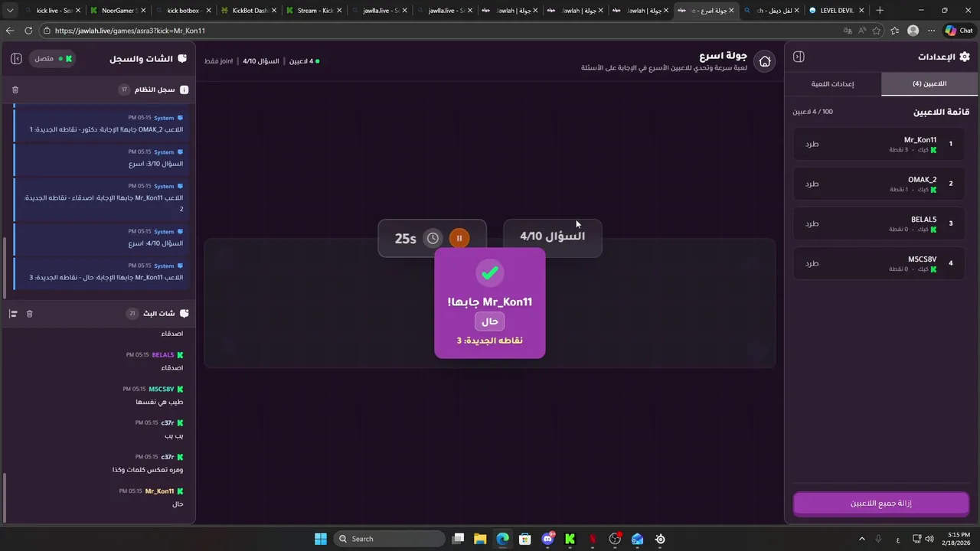Image resolution: width=980 pixels, height=551 pixels.
Task: Kick player M5CS8V with طرد
Action: point(812,263)
